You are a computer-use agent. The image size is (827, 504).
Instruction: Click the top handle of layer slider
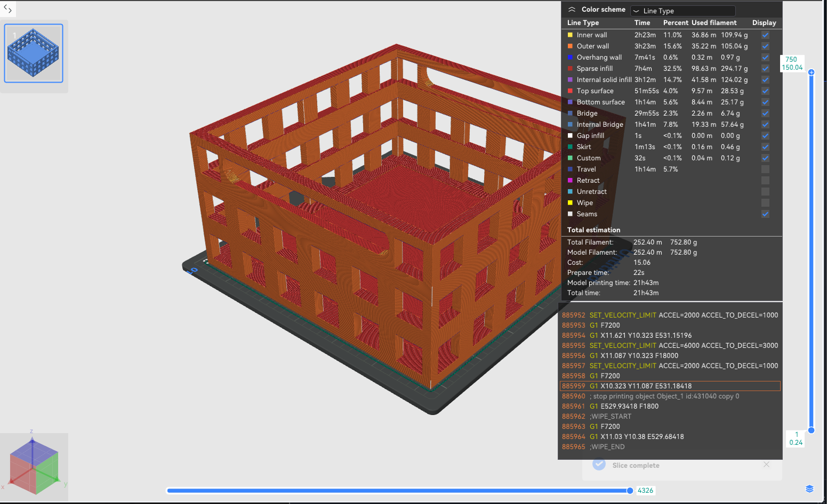(x=811, y=72)
